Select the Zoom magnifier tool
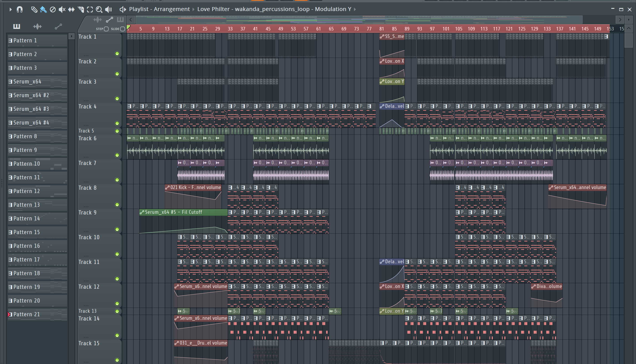The height and width of the screenshot is (364, 636). coord(99,9)
